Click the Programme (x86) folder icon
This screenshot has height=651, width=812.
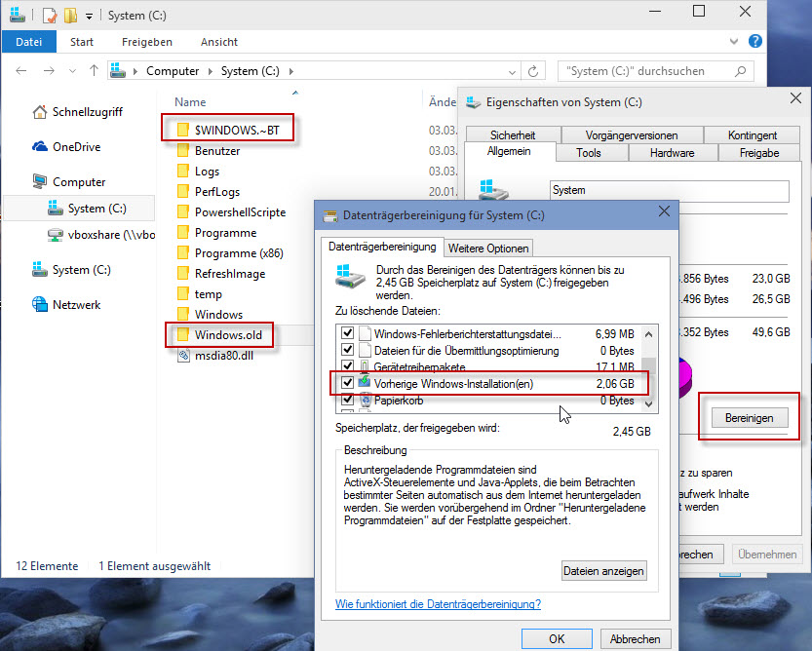click(x=183, y=252)
